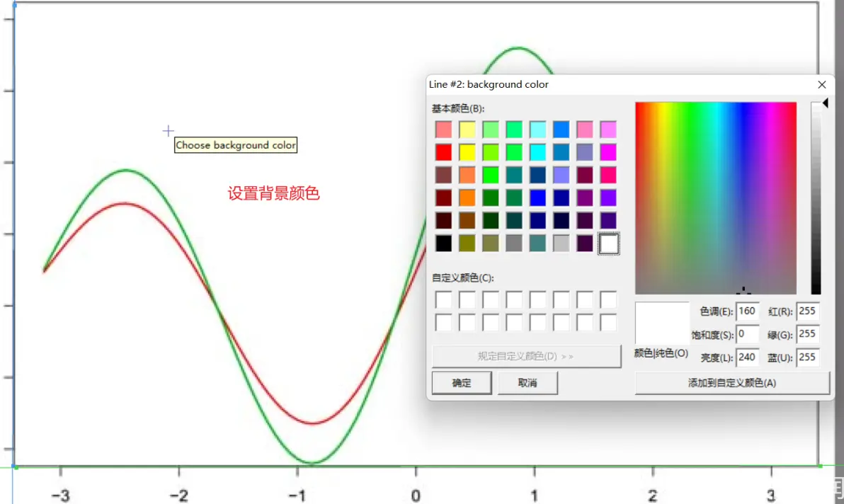844x504 pixels.
Task: Select the light violet-pink swatch ending first row
Action: tap(608, 129)
